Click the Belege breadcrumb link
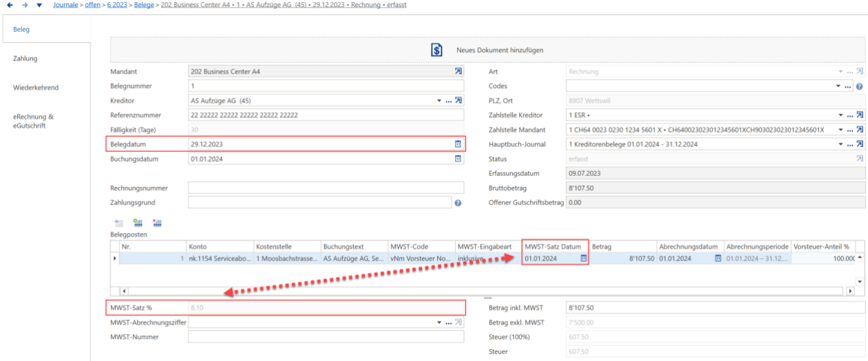This screenshot has width=868, height=361. click(144, 5)
